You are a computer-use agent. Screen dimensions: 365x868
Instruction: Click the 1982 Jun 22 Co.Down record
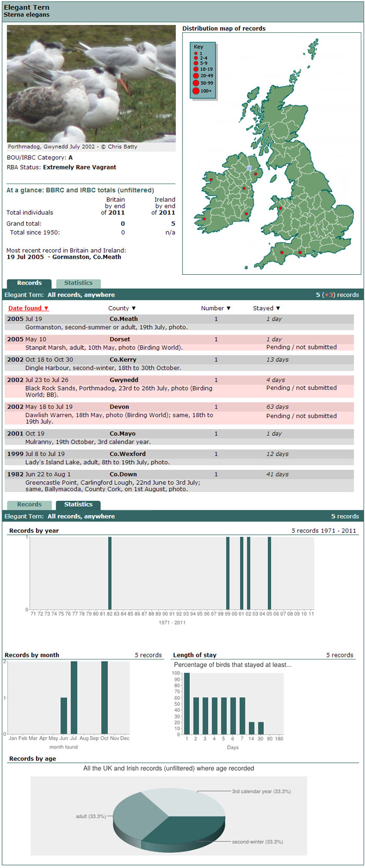point(179,482)
